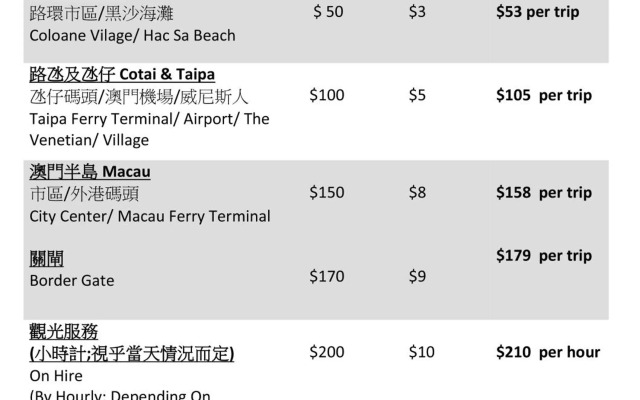Click Coloane Vilage/ Hac Sa Beach text
The height and width of the screenshot is (400, 640).
click(x=132, y=36)
